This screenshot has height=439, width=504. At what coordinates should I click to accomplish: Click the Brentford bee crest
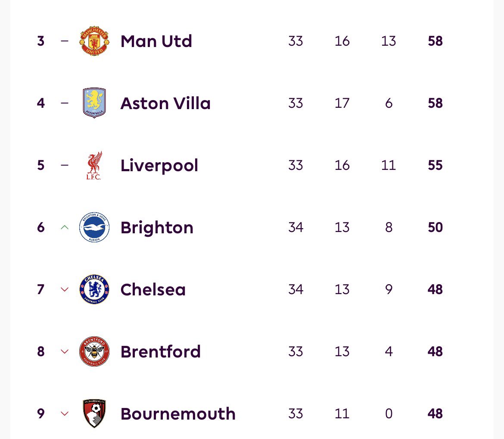pos(94,351)
